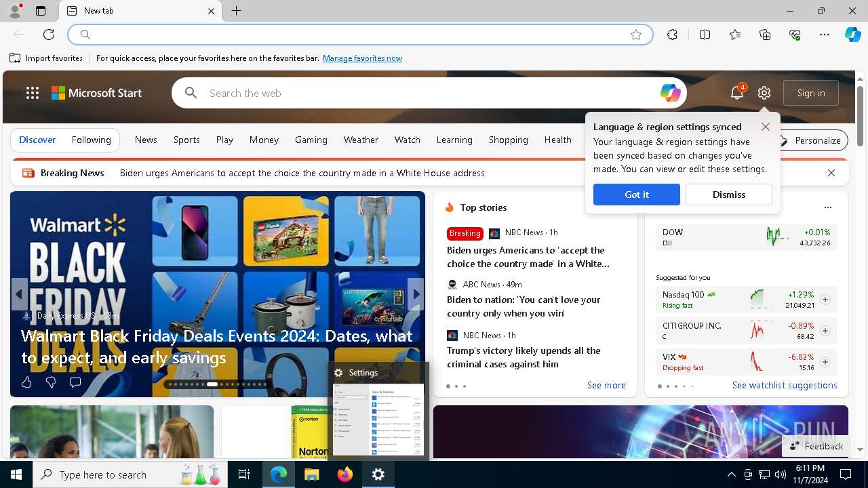Open the Settings window preview thumbnail

point(378,419)
